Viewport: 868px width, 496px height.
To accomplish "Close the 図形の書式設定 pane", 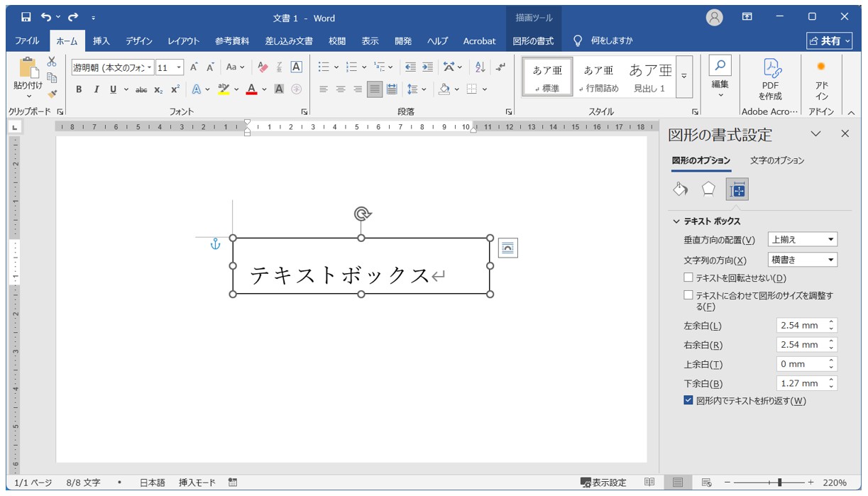I will click(x=845, y=133).
